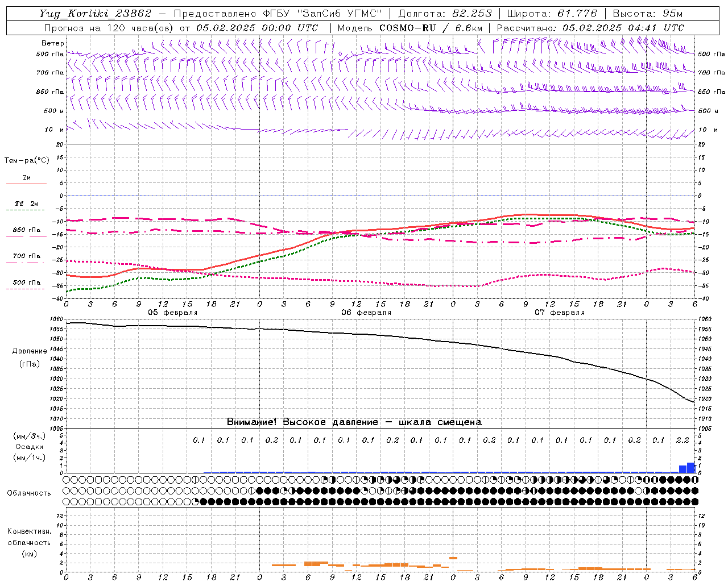The image size is (728, 582).
Task: Click the Ветер panel label
Action: (53, 43)
